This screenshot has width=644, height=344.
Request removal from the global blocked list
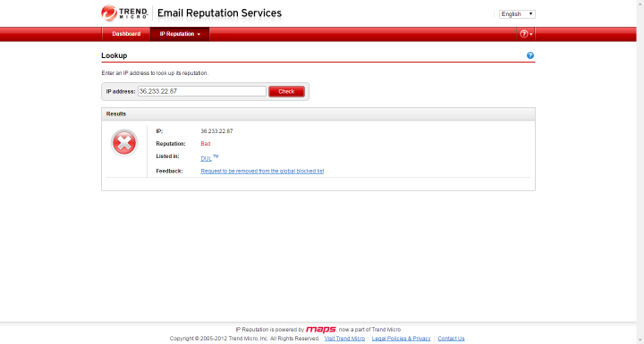pos(262,171)
